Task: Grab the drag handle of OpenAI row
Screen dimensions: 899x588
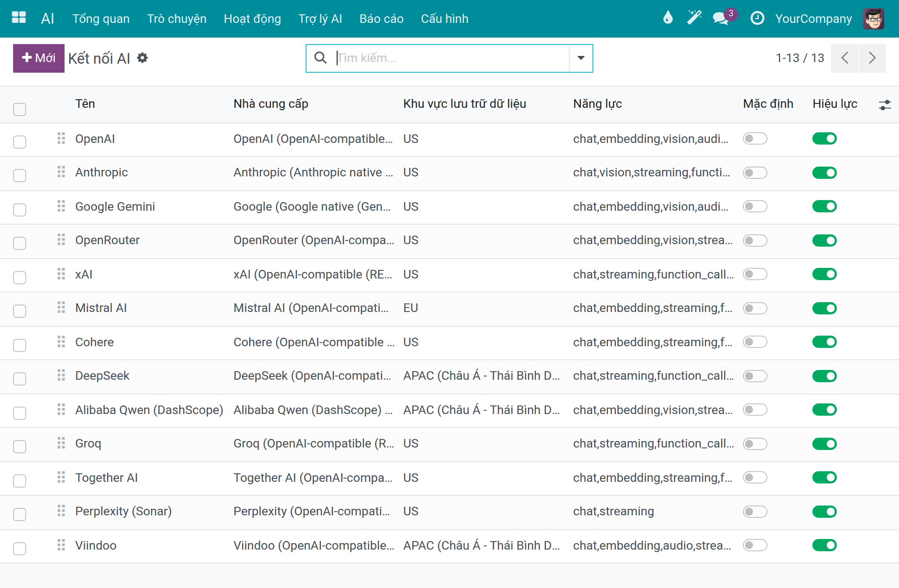Action: (x=61, y=138)
